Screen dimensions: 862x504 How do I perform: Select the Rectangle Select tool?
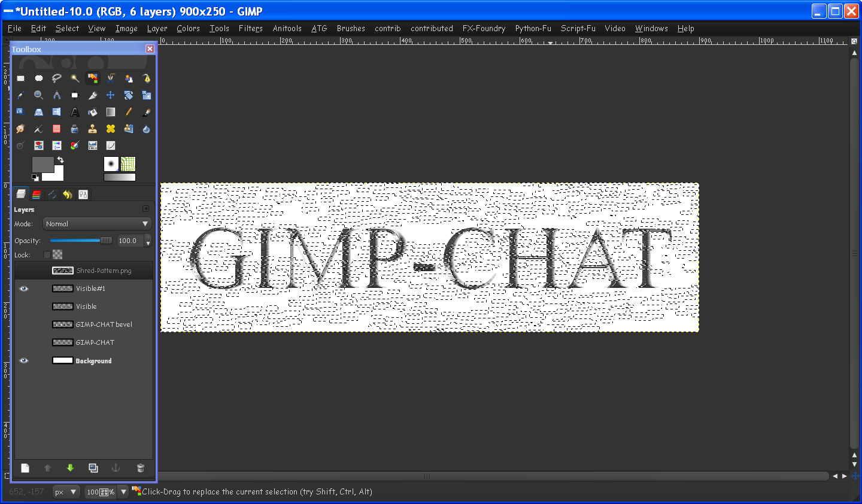click(21, 78)
